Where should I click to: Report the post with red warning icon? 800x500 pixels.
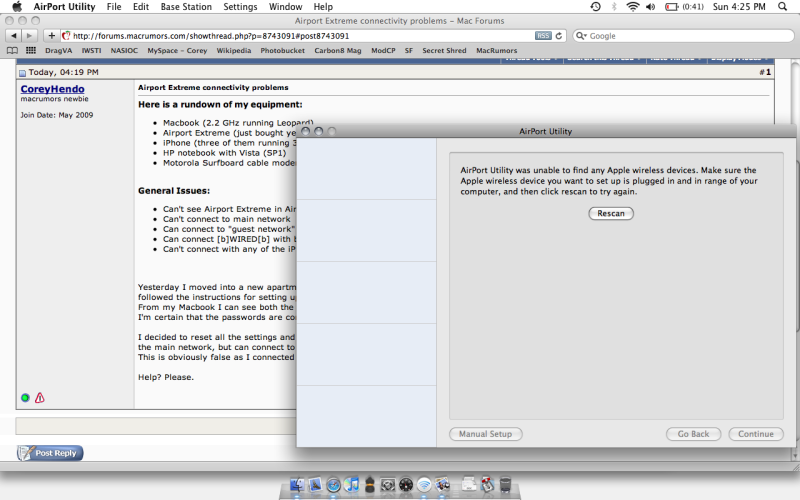tap(40, 397)
